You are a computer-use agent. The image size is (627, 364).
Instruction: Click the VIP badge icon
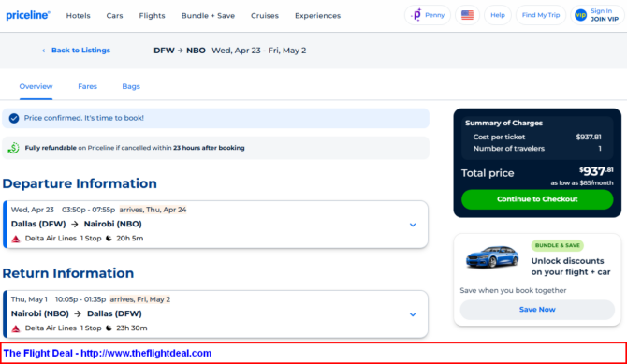pos(580,15)
